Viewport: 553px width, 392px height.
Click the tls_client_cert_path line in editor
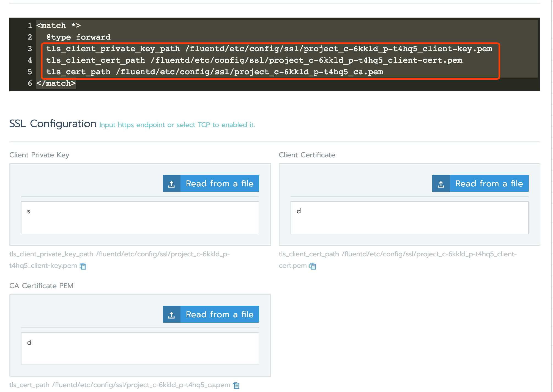click(x=254, y=60)
